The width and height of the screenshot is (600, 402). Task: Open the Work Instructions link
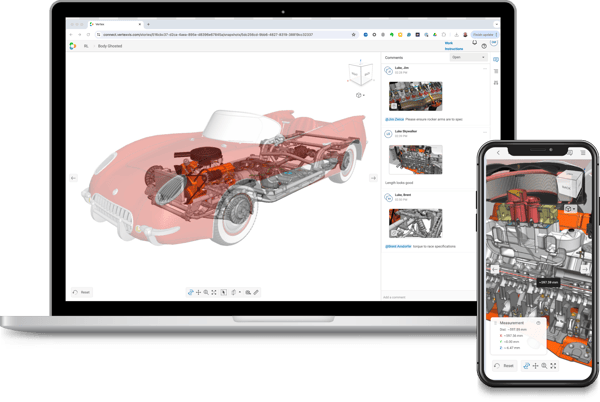(x=456, y=46)
